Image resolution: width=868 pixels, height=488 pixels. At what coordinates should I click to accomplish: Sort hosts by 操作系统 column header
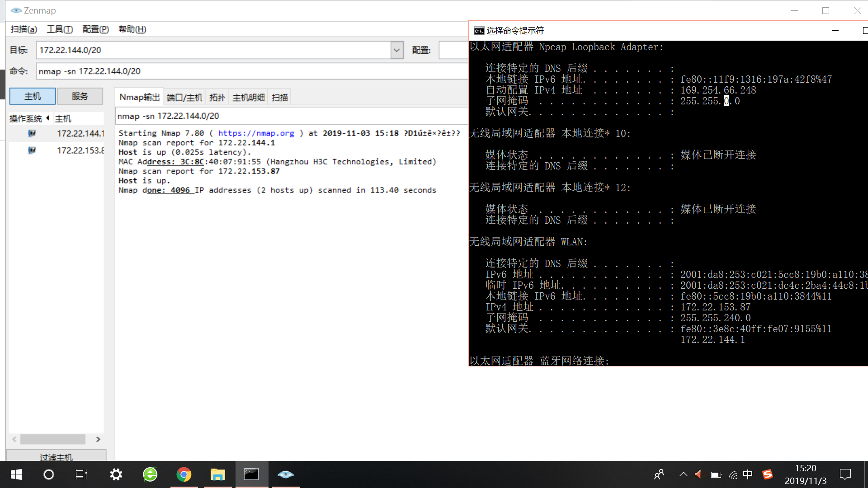tap(26, 118)
